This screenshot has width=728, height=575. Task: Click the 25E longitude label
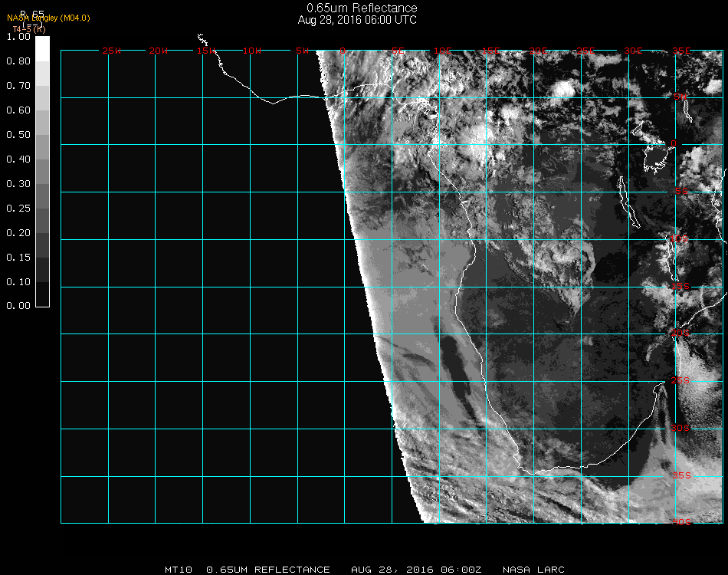coord(586,51)
